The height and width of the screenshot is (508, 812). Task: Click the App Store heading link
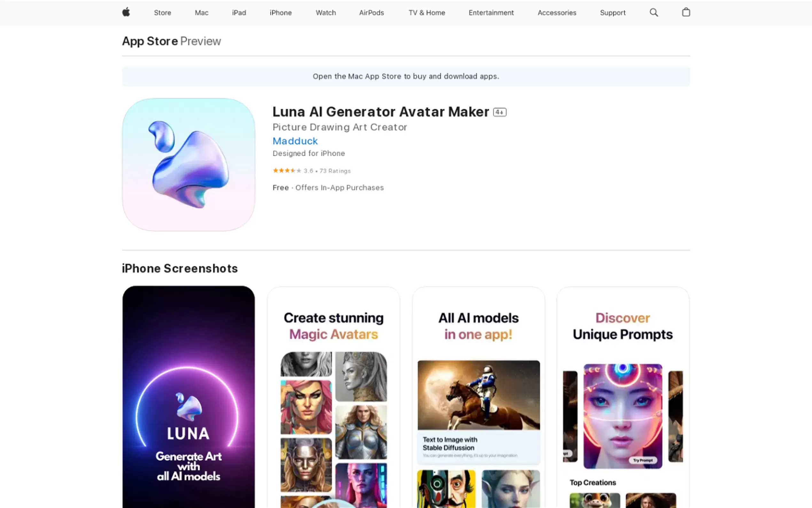tap(150, 41)
